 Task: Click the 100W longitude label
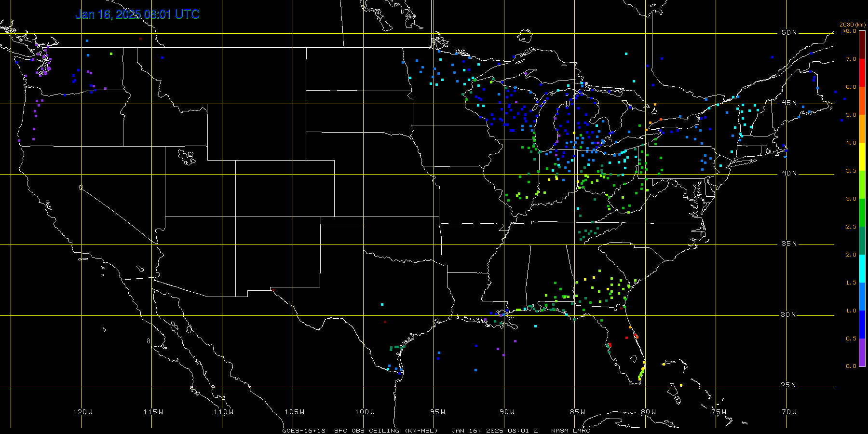(365, 412)
